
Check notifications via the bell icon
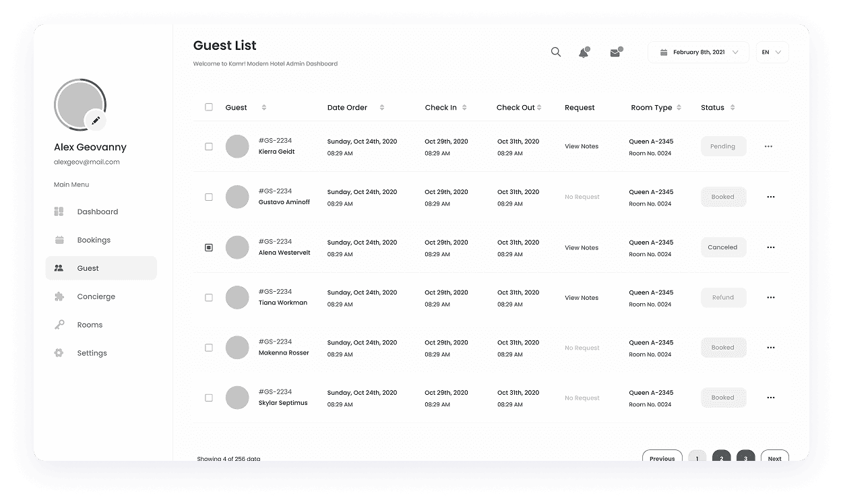tap(583, 52)
